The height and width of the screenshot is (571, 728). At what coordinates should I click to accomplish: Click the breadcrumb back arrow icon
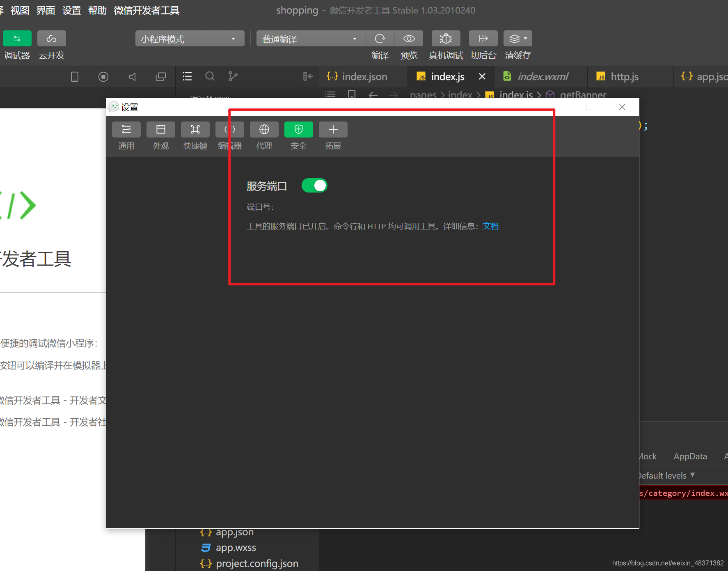click(373, 95)
